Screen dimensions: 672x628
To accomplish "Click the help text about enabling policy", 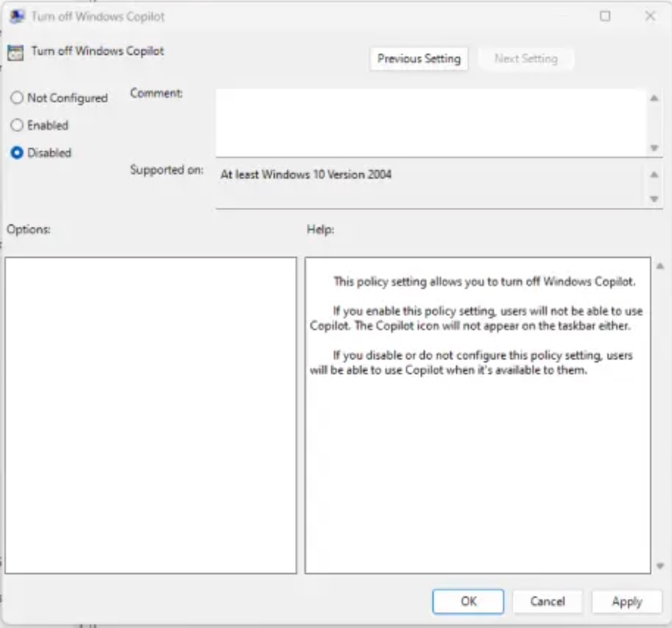I will pyautogui.click(x=476, y=318).
